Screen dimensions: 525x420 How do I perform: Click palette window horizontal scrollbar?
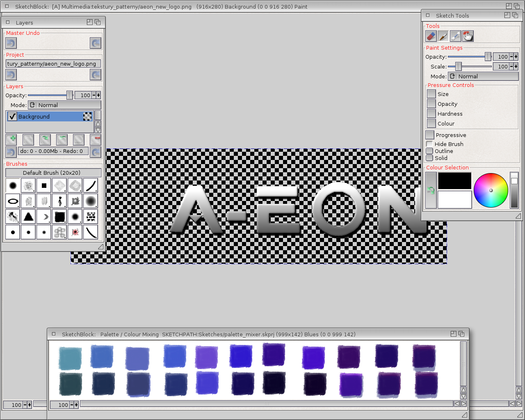267,404
